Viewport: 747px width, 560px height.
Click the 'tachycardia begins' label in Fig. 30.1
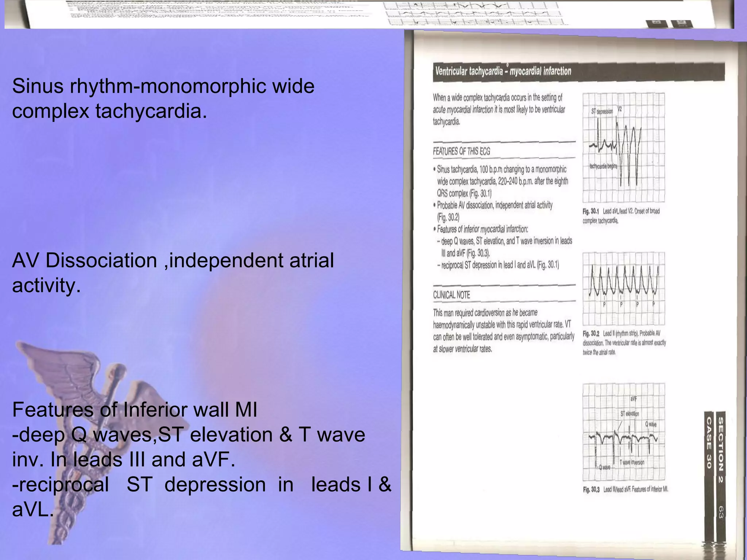[x=603, y=166]
